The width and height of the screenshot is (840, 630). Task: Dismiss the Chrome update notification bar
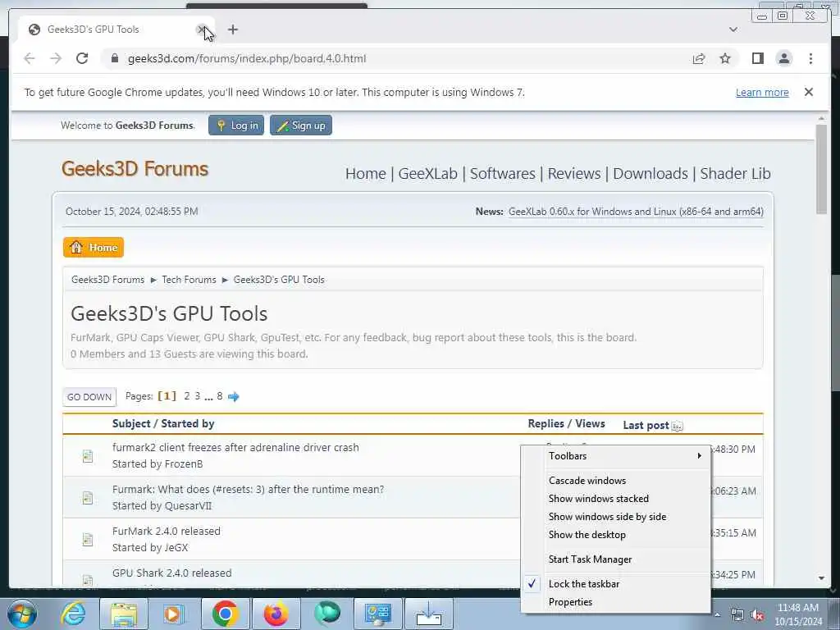(x=808, y=92)
